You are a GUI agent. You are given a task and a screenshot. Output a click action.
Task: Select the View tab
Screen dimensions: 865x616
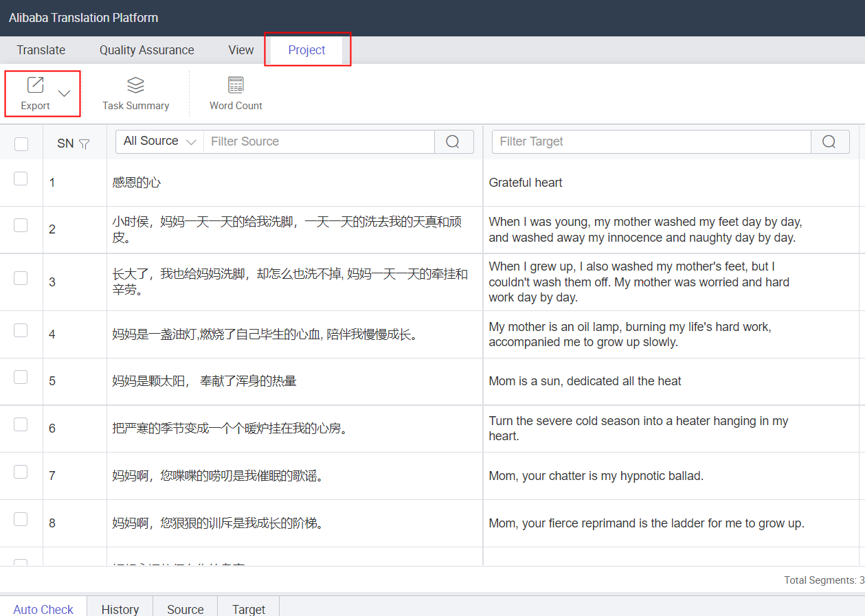[x=241, y=50]
